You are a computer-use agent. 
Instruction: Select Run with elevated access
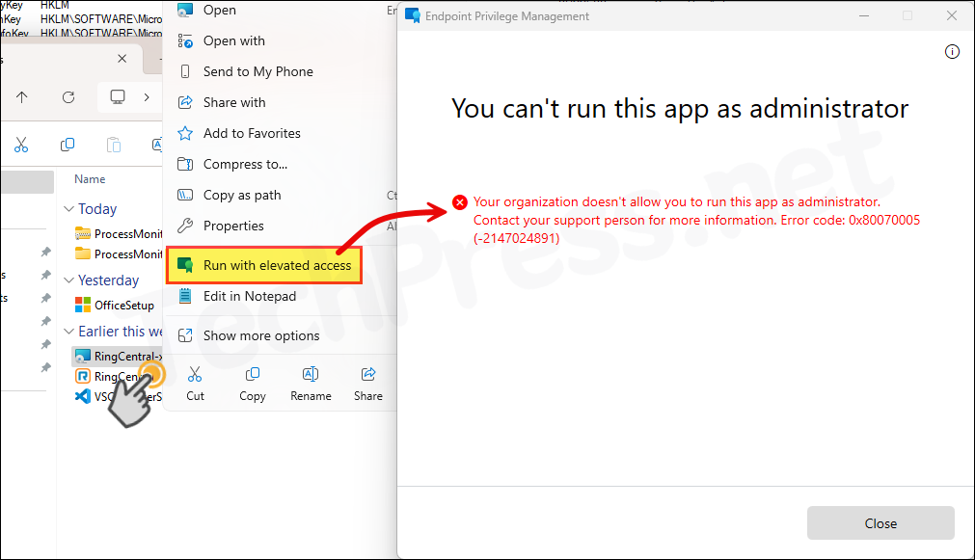coord(264,265)
